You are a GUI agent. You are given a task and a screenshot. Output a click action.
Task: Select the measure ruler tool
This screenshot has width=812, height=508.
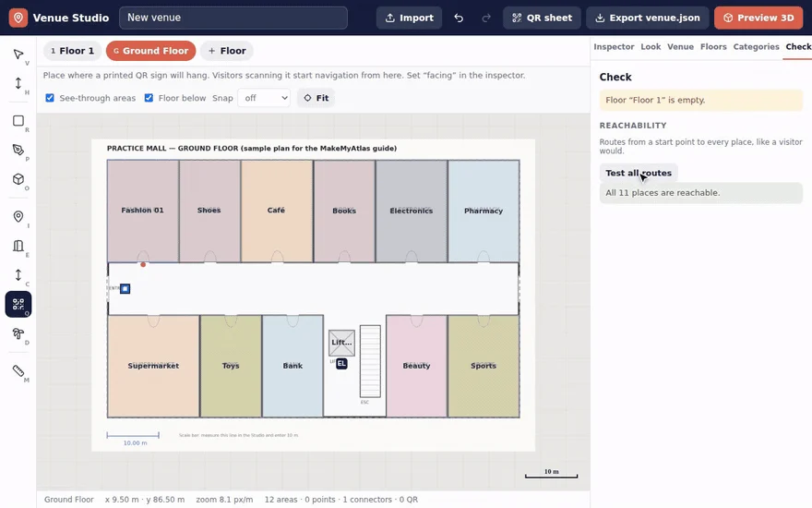click(18, 370)
